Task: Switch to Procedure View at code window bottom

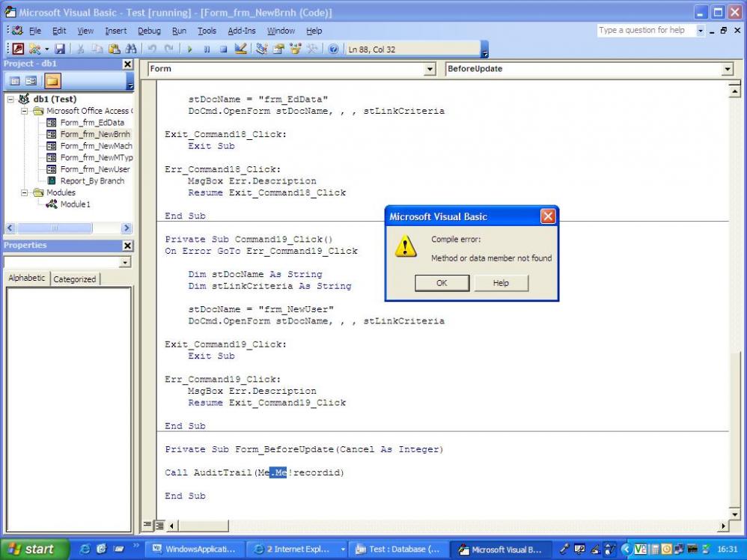Action: click(x=147, y=526)
